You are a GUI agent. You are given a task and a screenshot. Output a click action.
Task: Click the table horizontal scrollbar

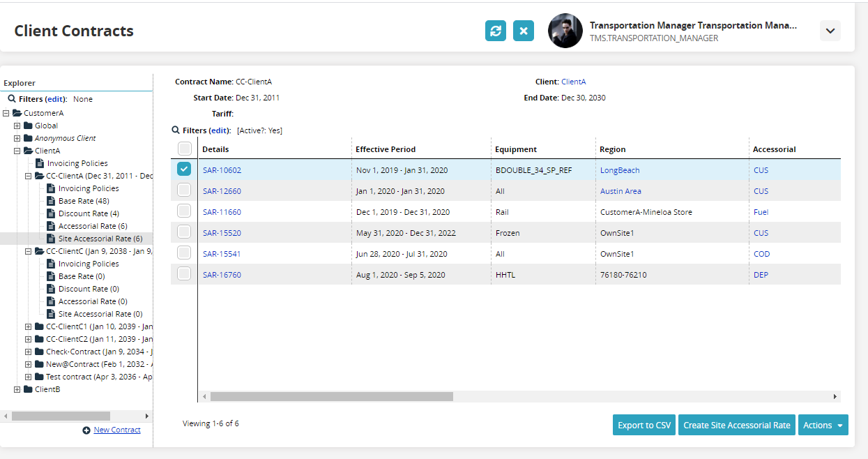[x=332, y=396]
